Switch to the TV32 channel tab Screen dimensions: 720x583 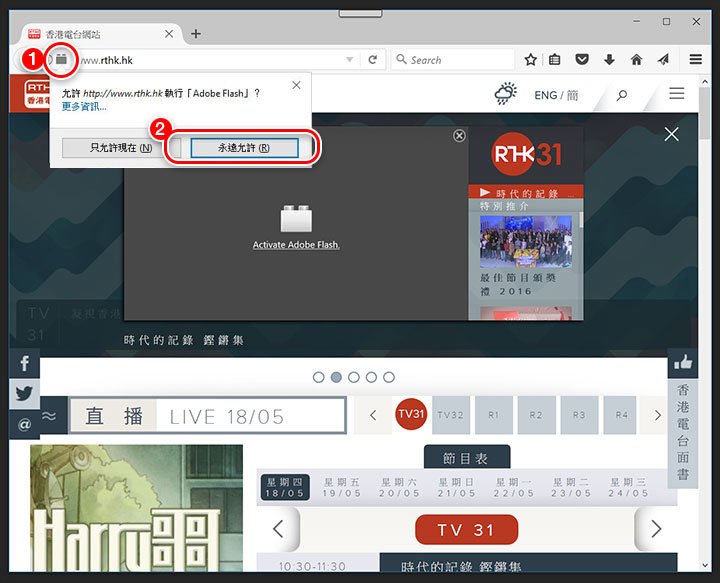coord(451,415)
